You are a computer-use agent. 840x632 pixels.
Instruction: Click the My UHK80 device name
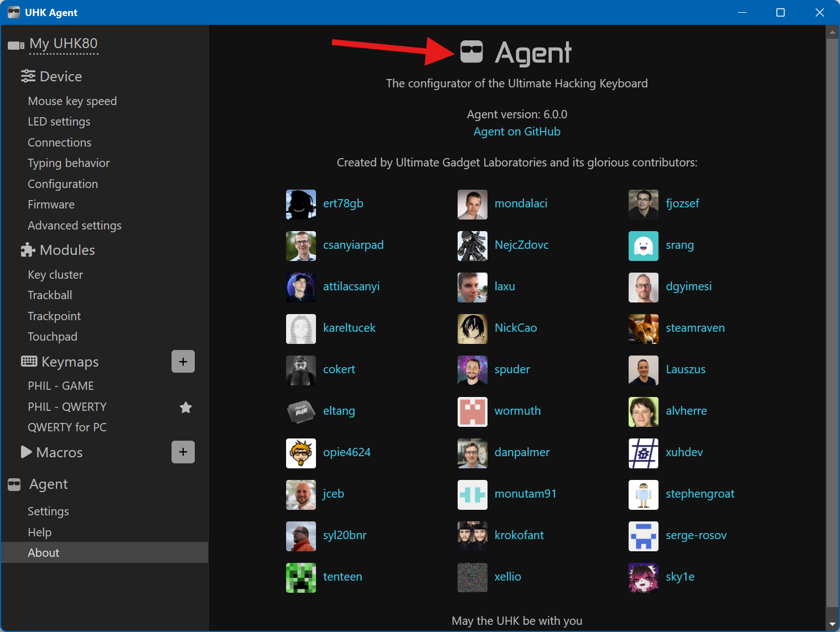[64, 44]
